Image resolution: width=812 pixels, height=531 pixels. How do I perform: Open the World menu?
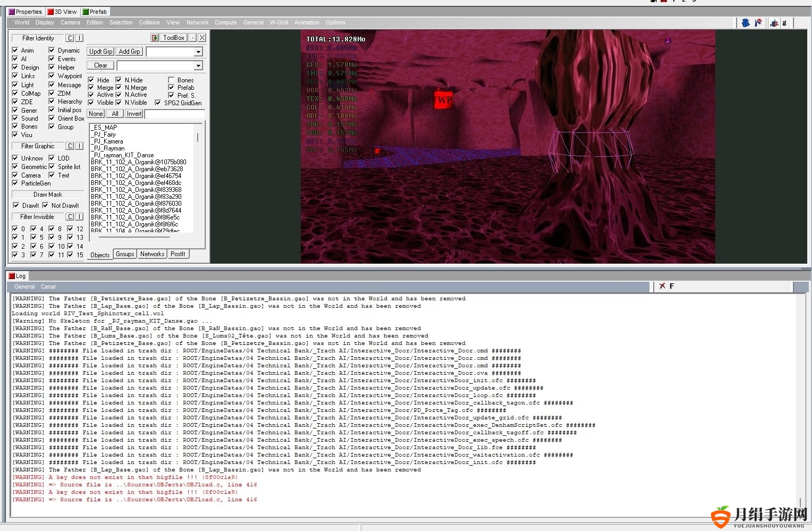coord(22,22)
